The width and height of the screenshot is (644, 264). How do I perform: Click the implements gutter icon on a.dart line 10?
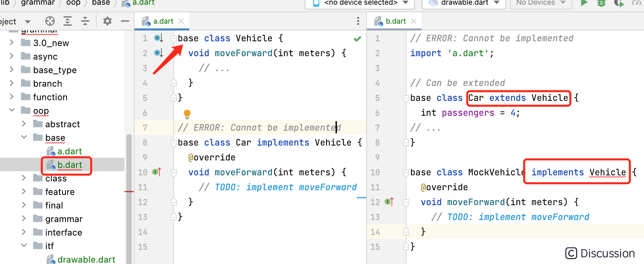(157, 172)
